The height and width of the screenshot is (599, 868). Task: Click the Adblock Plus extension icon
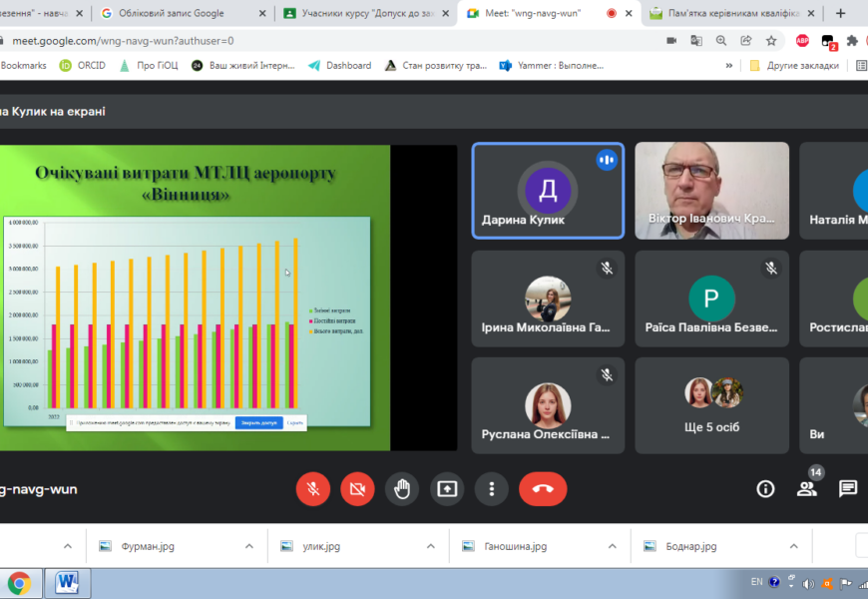pos(802,41)
